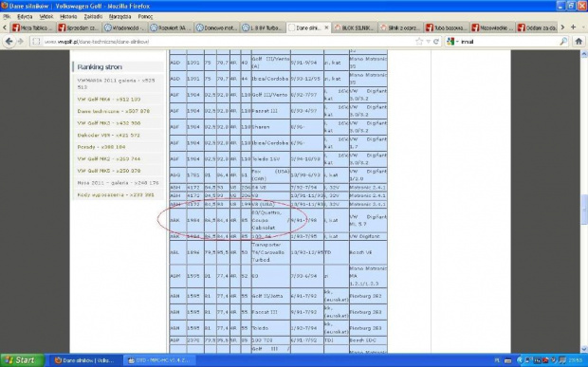Switch to the BLOK SILNIK tab
This screenshot has height=367, width=588.
coord(354,28)
